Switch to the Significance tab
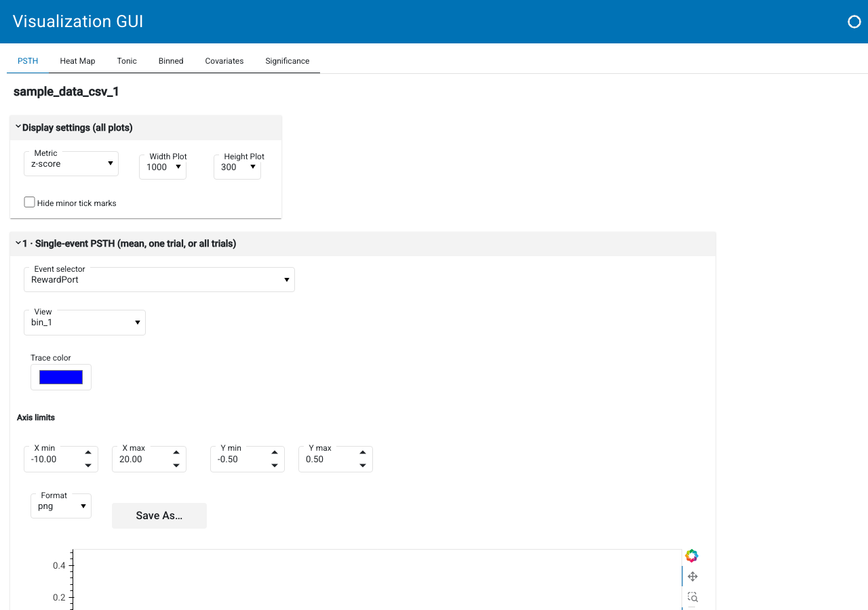The height and width of the screenshot is (610, 868). pyautogui.click(x=288, y=61)
